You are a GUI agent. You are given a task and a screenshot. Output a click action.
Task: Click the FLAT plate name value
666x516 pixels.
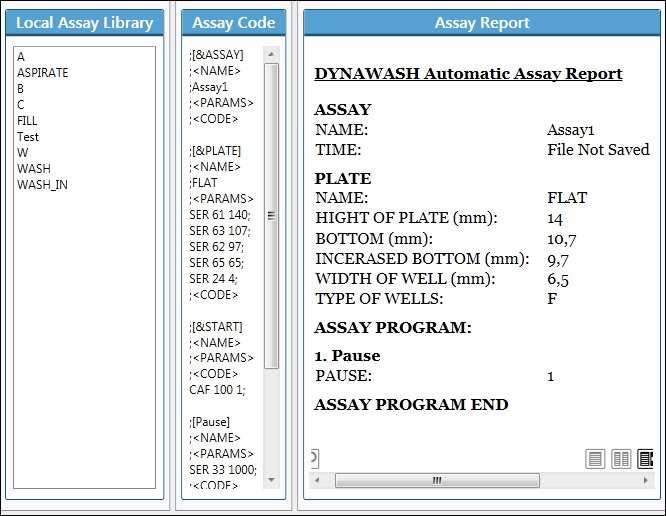tap(567, 198)
